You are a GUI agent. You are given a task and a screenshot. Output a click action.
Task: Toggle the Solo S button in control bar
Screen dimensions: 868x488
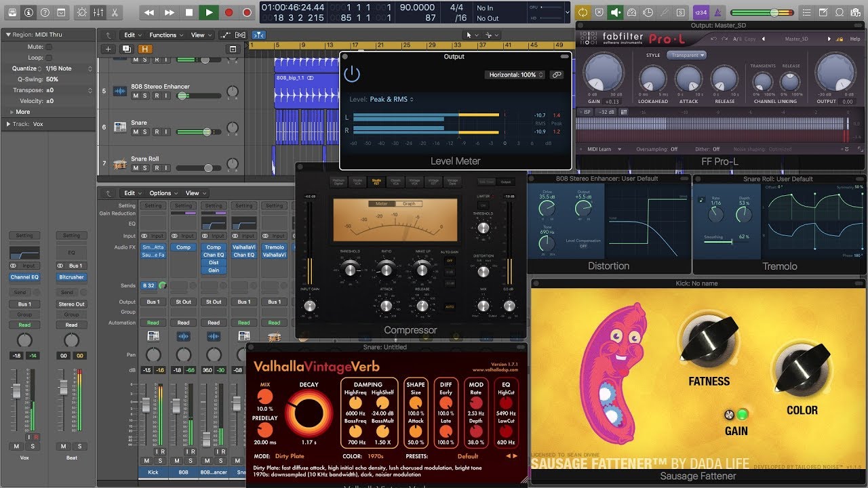coord(681,12)
